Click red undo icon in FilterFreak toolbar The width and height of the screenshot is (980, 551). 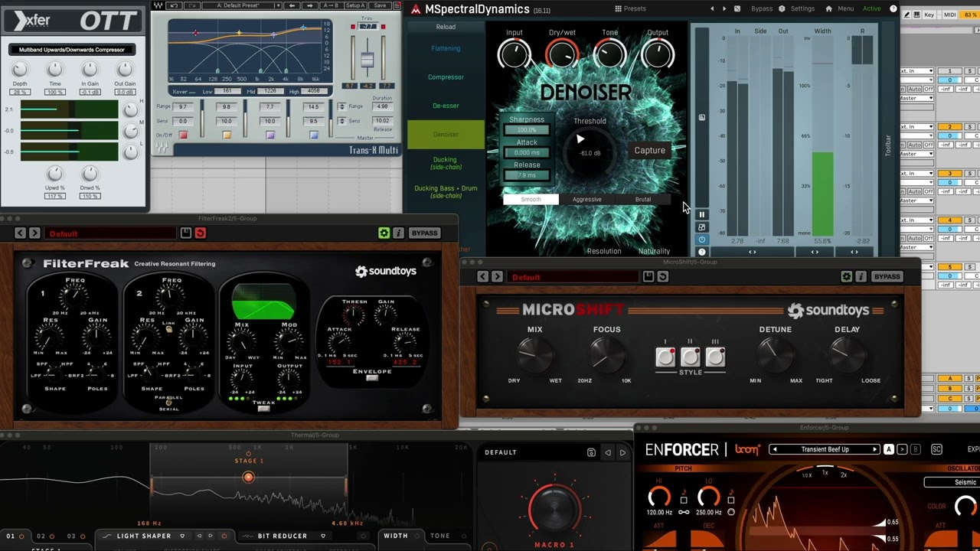pyautogui.click(x=200, y=233)
